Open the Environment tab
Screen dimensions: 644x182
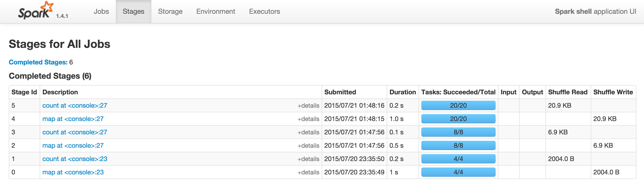click(216, 12)
